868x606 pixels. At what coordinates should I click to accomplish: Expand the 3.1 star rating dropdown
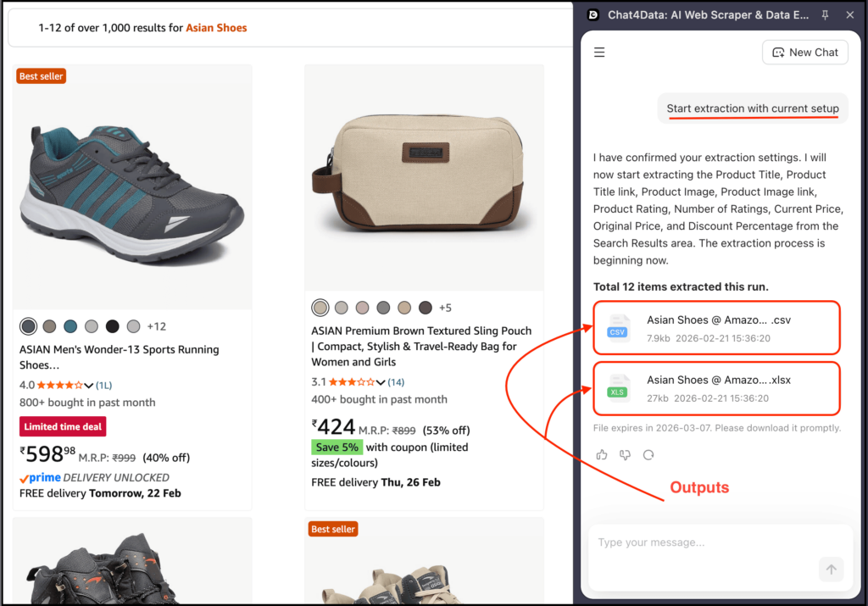379,381
